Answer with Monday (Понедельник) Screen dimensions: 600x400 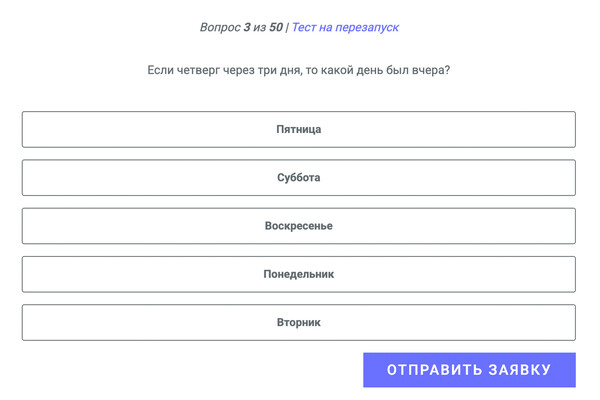pos(298,274)
